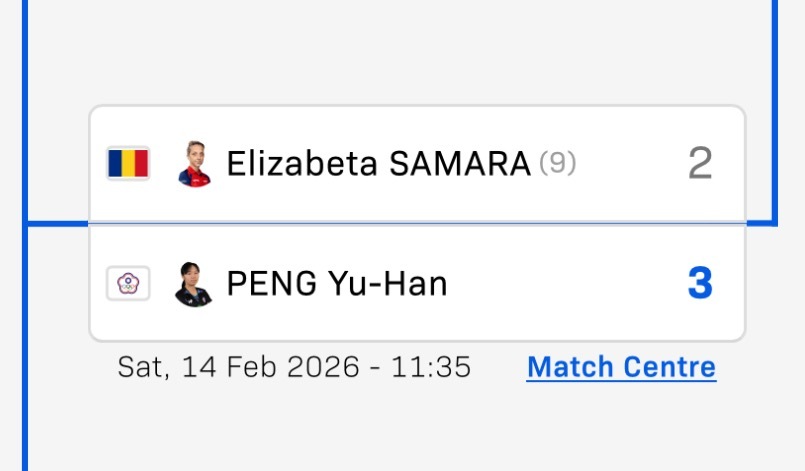Click the horizontal bracket line left of card

point(57,223)
